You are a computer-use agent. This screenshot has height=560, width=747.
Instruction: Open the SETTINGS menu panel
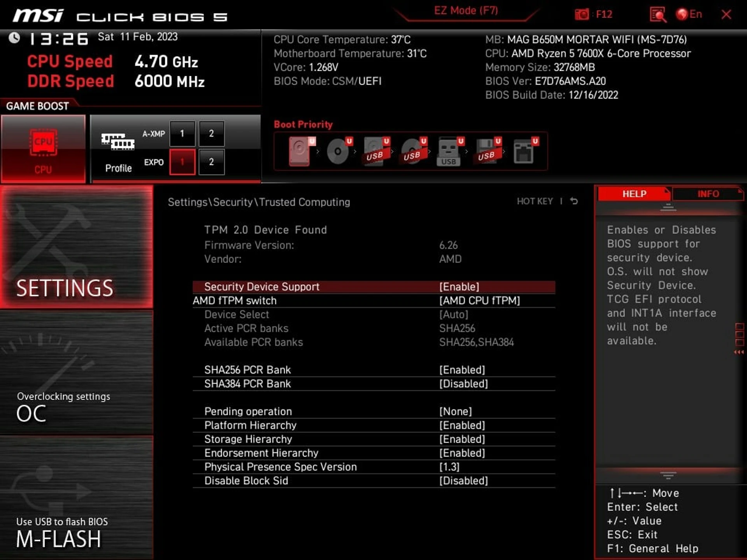(x=77, y=247)
